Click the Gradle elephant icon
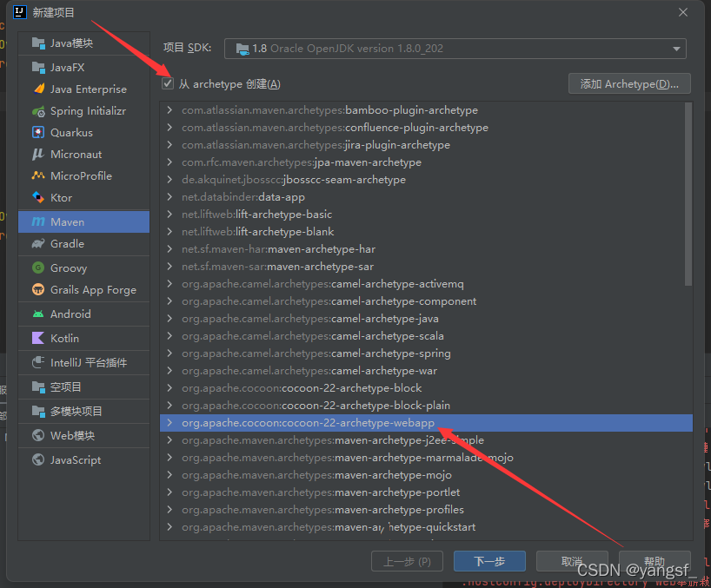Image resolution: width=711 pixels, height=588 pixels. pyautogui.click(x=38, y=244)
